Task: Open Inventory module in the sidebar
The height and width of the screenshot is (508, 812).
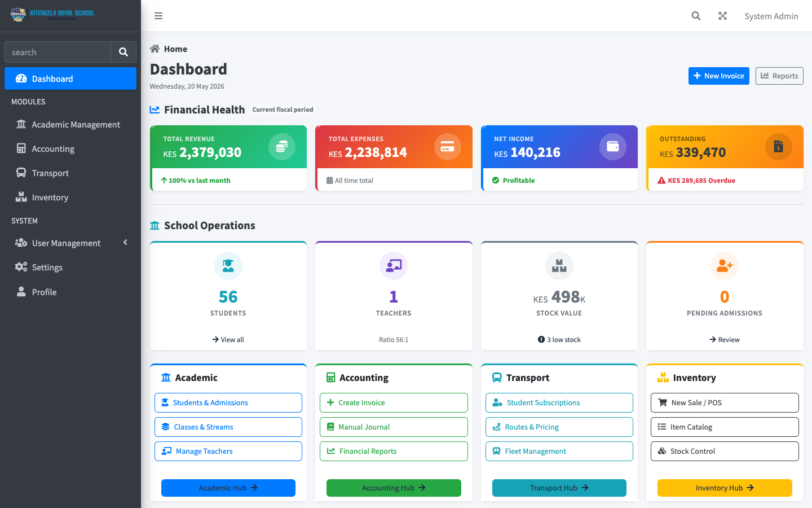Action: [x=70, y=197]
